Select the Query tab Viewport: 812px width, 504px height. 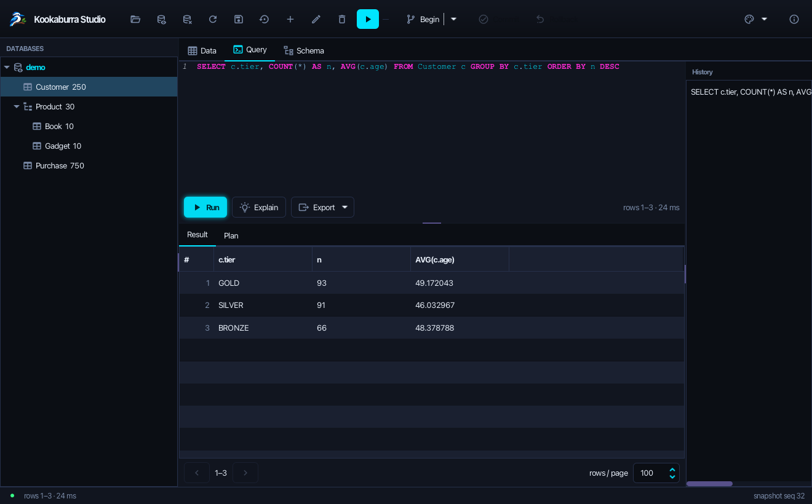click(250, 50)
